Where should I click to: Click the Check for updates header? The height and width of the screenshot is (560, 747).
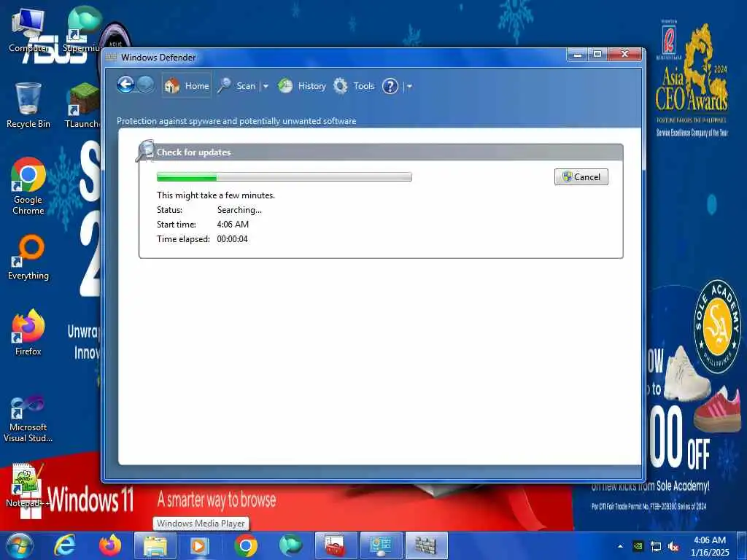[x=193, y=152]
